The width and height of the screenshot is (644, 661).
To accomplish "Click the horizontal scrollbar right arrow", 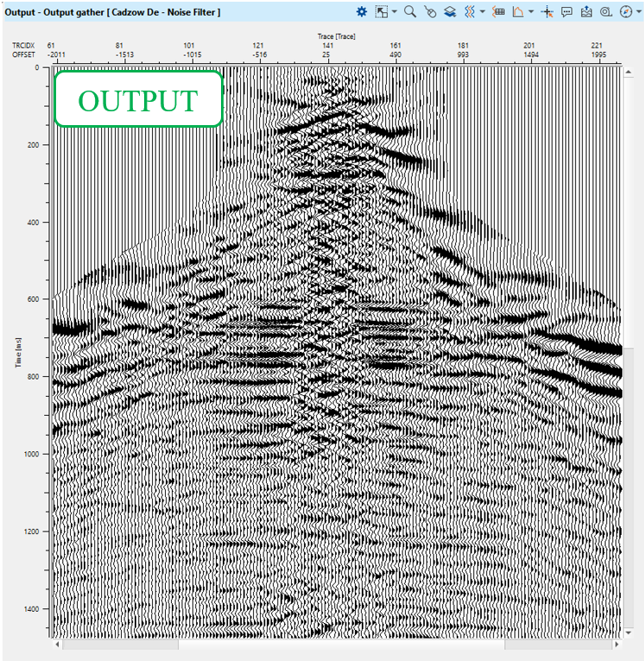I will [616, 644].
